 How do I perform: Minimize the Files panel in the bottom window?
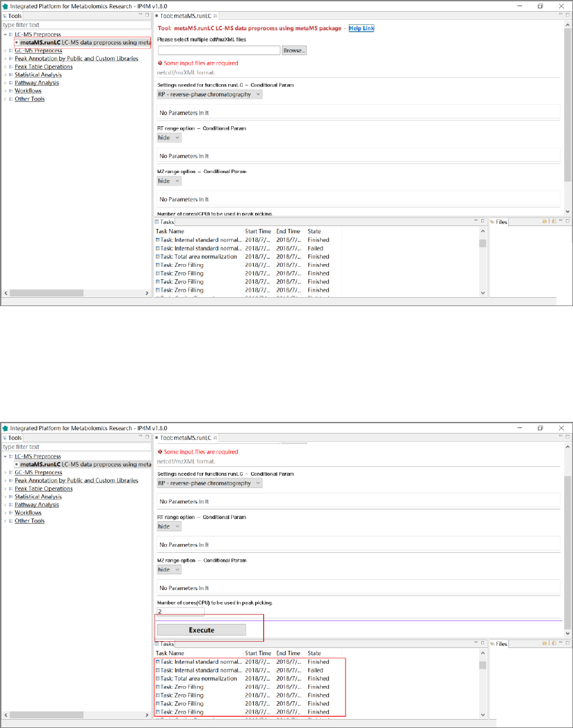pos(561,643)
